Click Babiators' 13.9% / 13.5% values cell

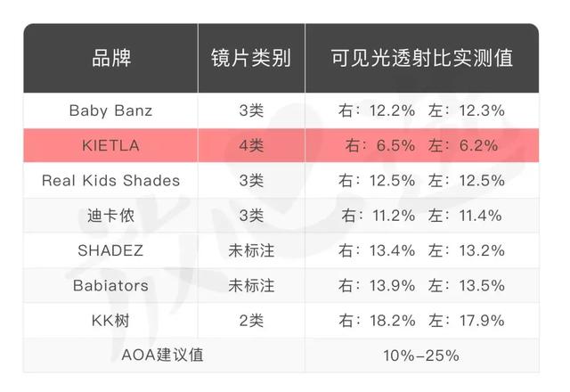coord(422,285)
